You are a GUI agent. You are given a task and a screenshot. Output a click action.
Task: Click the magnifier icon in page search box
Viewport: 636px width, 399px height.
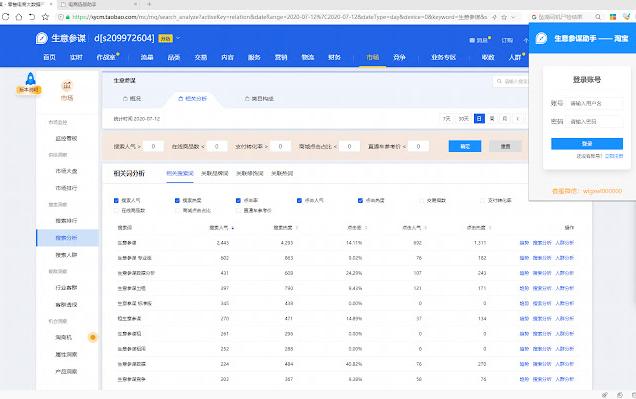pyautogui.click(x=499, y=82)
